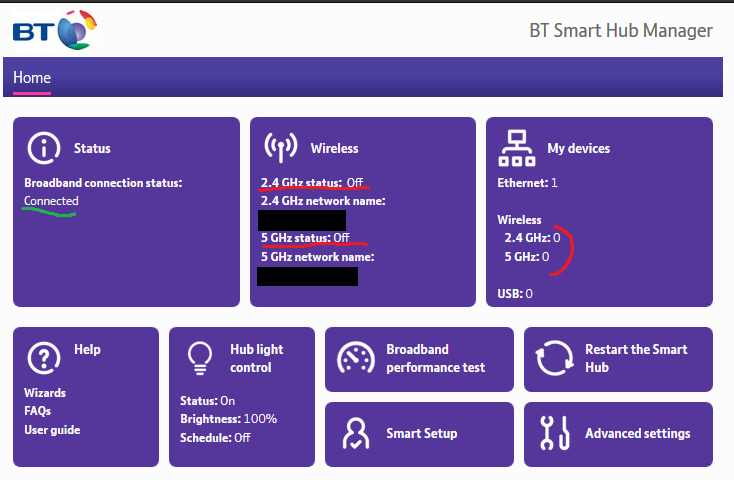Viewport: 734px width, 480px height.
Task: Click the Advanced settings label
Action: coord(637,433)
